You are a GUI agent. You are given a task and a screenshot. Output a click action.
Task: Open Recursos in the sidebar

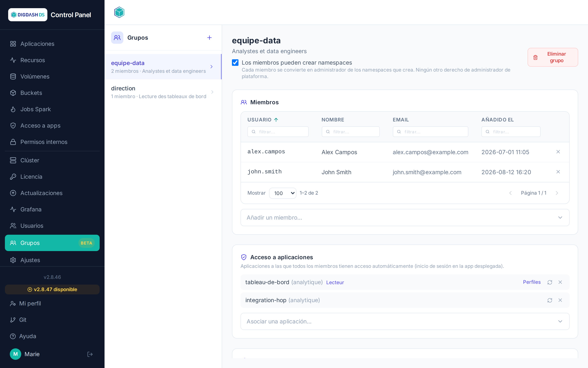[52, 60]
